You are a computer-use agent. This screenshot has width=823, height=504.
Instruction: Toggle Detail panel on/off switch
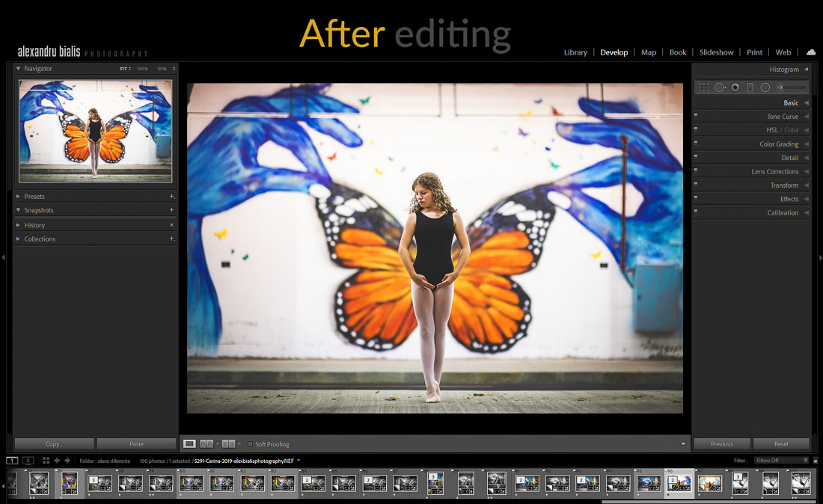point(696,156)
